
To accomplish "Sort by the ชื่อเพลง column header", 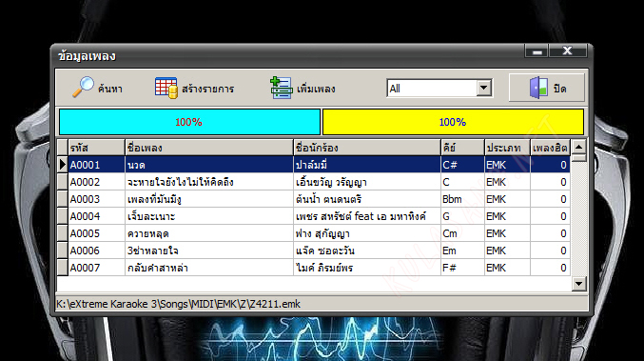I will click(209, 148).
